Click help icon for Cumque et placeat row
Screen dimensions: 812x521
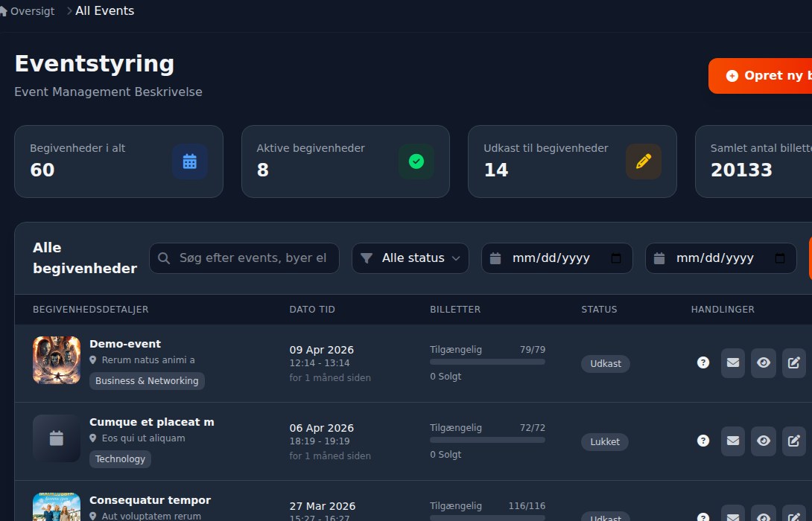pos(702,441)
